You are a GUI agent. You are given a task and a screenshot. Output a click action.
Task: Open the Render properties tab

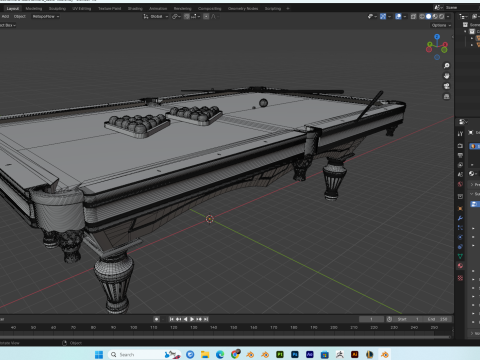click(460, 146)
